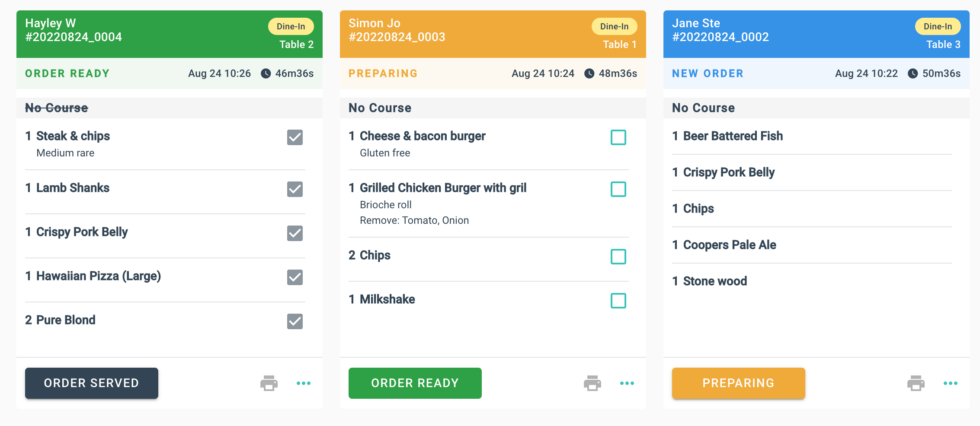Screen dimensions: 980x426
Task: Open more options for Jane Ste's order
Action: click(x=951, y=383)
